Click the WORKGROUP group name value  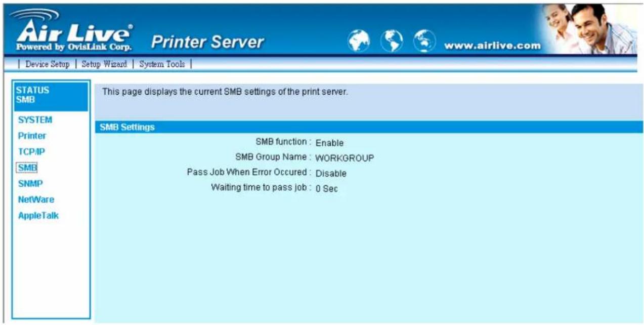pyautogui.click(x=345, y=158)
